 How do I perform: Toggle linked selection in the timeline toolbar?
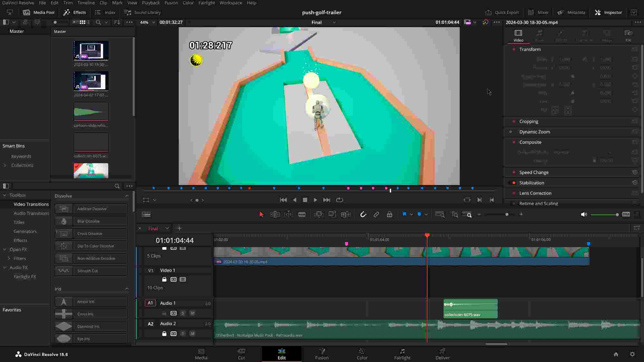pyautogui.click(x=376, y=214)
